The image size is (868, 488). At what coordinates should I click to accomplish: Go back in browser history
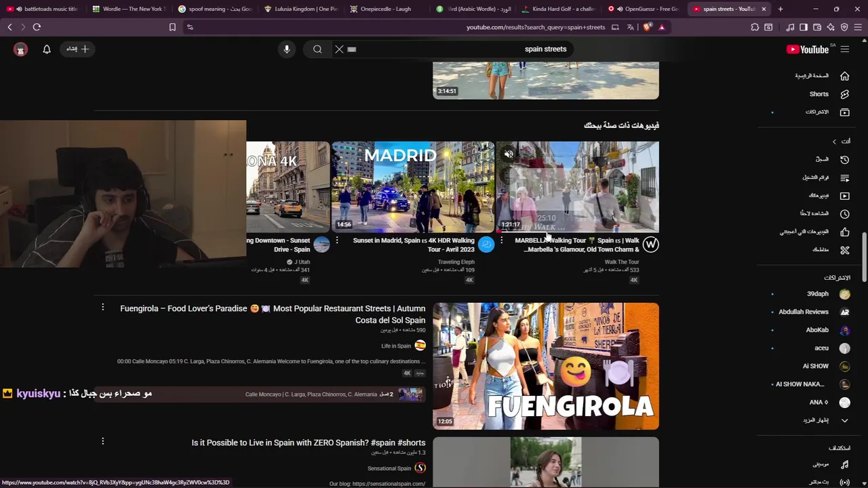[9, 27]
